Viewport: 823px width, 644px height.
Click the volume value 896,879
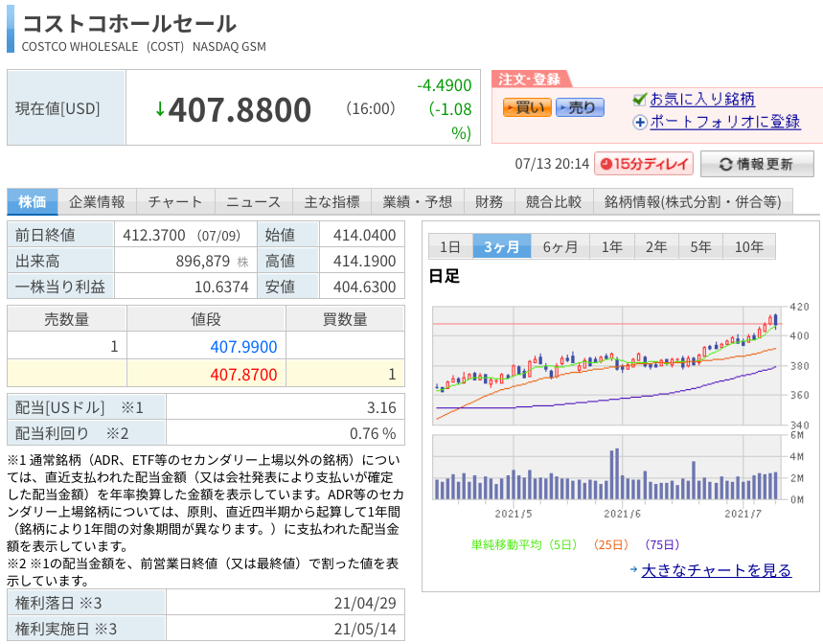[202, 262]
